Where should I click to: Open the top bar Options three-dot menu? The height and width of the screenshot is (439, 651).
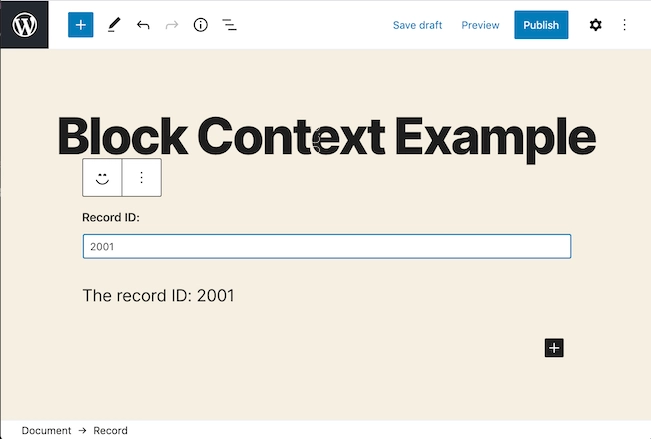(624, 25)
